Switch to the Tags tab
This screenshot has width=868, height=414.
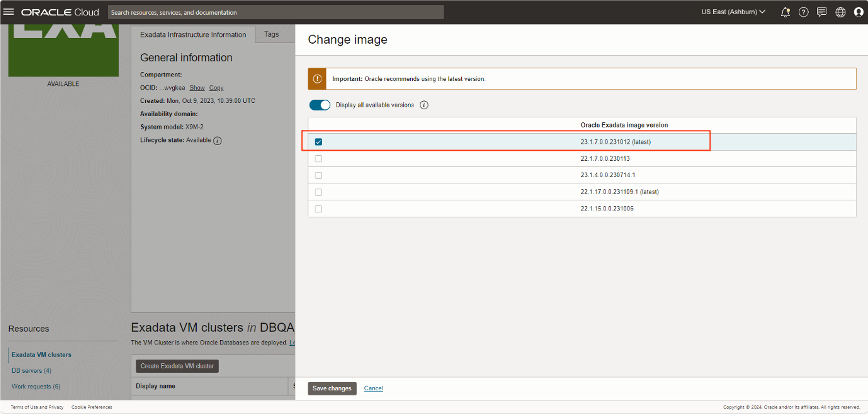point(271,34)
